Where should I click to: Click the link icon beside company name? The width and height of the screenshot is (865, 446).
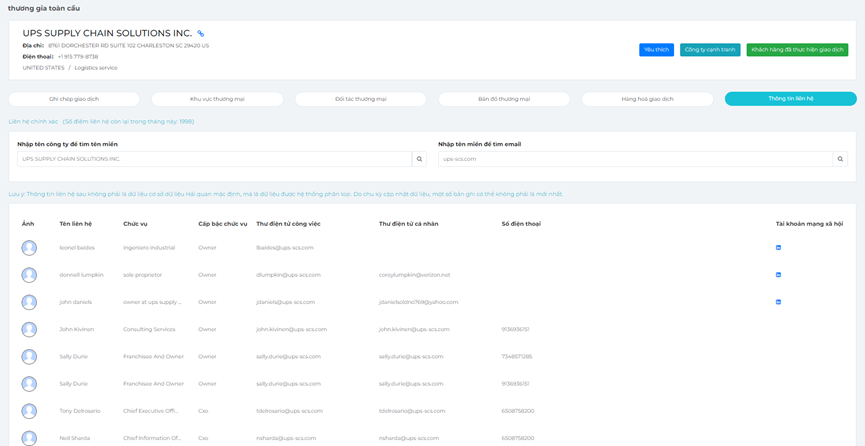tap(201, 34)
